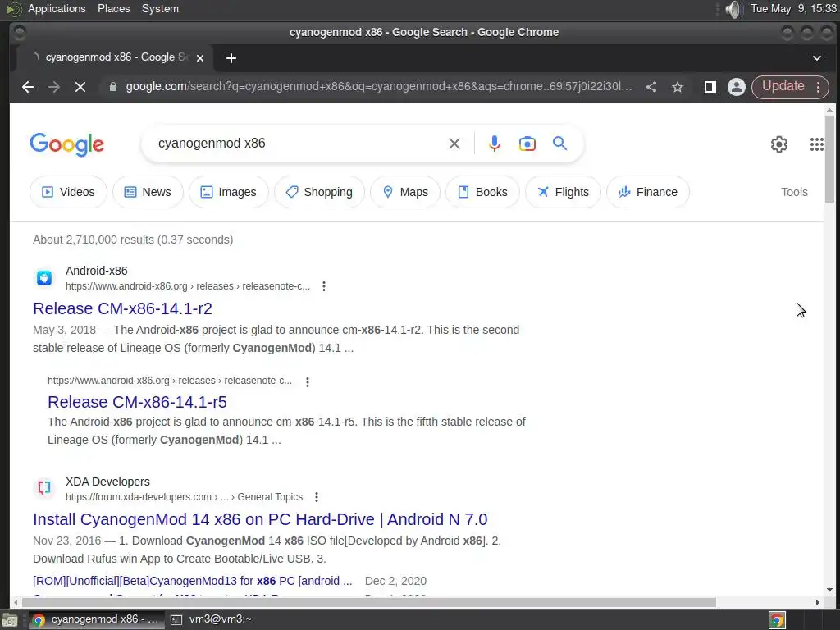Close the cyanogenmod x86 tab

coord(200,58)
